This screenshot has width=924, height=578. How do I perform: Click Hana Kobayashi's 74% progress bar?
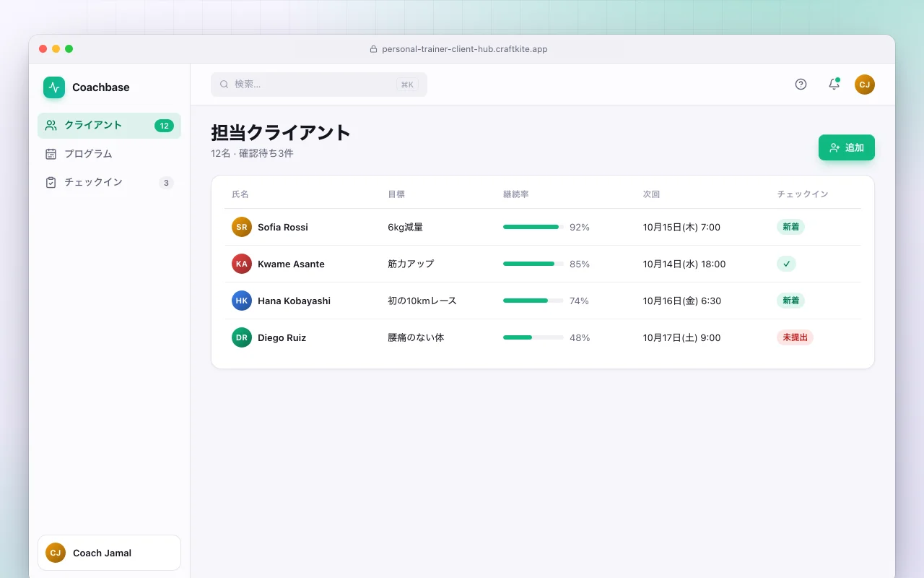point(533,301)
